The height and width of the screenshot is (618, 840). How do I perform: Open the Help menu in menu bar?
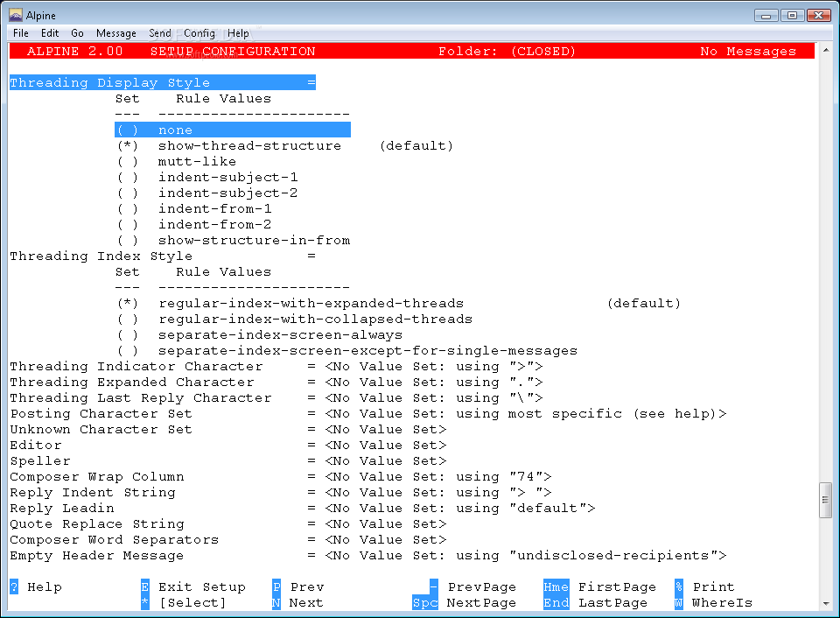point(238,33)
